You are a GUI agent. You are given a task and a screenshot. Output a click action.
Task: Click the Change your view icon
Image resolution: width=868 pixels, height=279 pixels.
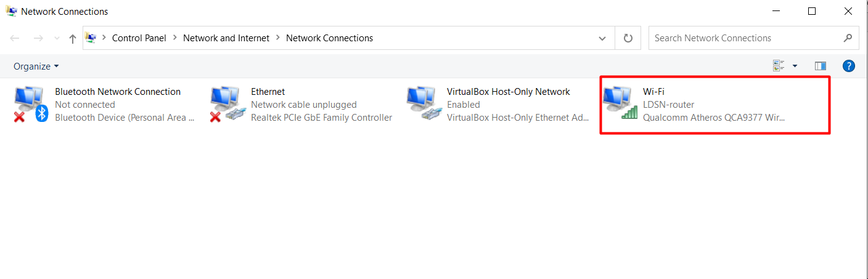coord(779,66)
